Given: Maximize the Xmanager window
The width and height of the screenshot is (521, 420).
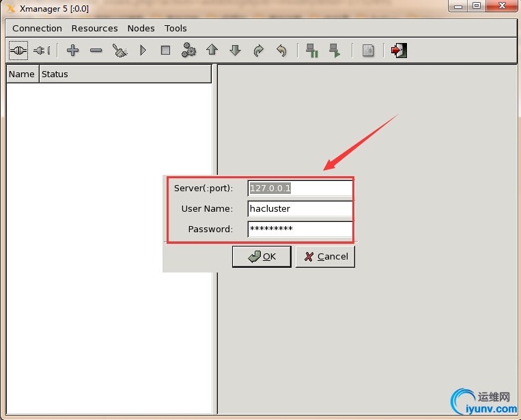Looking at the screenshot, I should pos(477,6).
